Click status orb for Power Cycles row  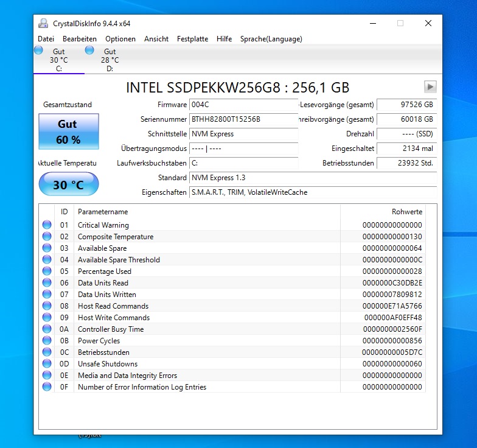47,340
